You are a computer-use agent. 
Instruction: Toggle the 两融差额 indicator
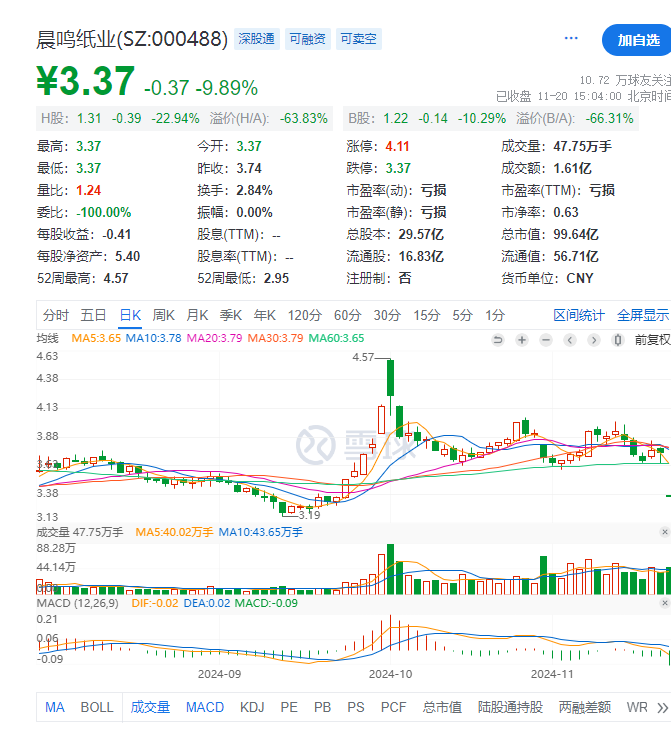pos(585,708)
